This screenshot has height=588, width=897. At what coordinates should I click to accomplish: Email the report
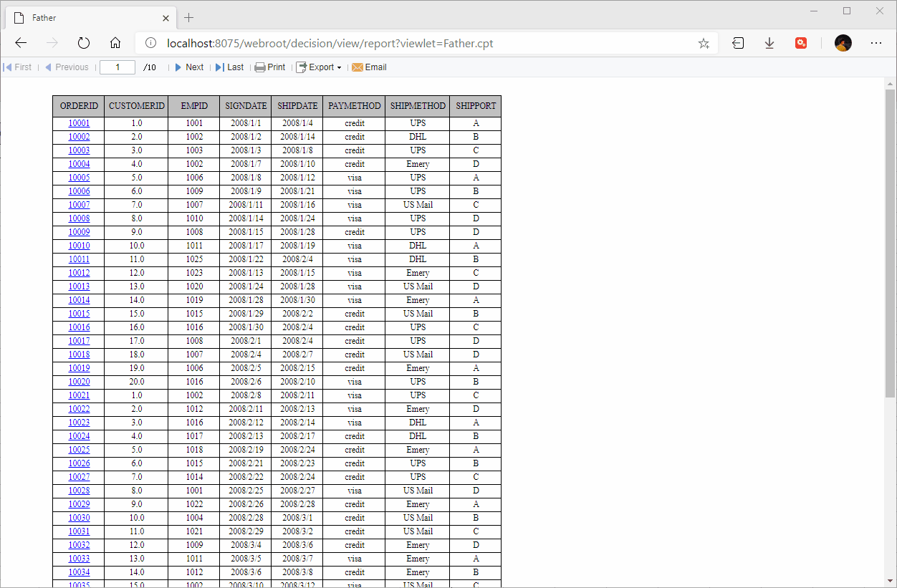click(x=369, y=67)
